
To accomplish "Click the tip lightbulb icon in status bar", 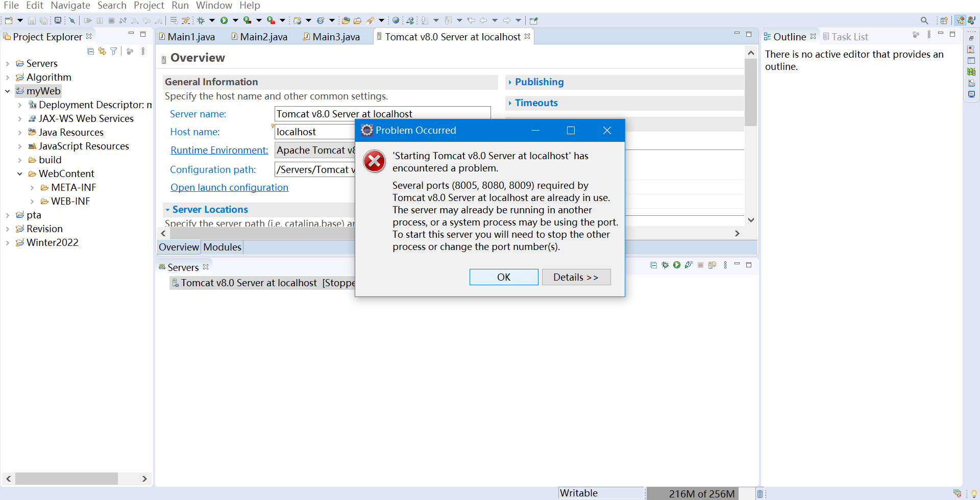I will pos(974,493).
